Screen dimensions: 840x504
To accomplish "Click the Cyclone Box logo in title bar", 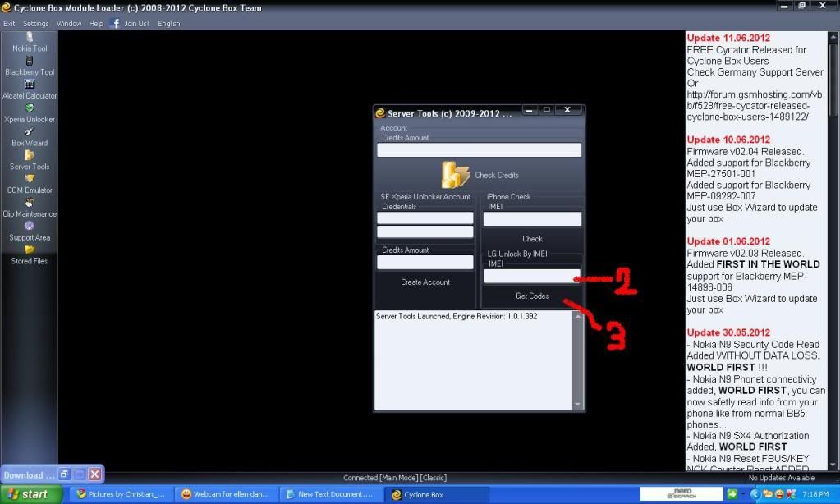I will point(6,7).
